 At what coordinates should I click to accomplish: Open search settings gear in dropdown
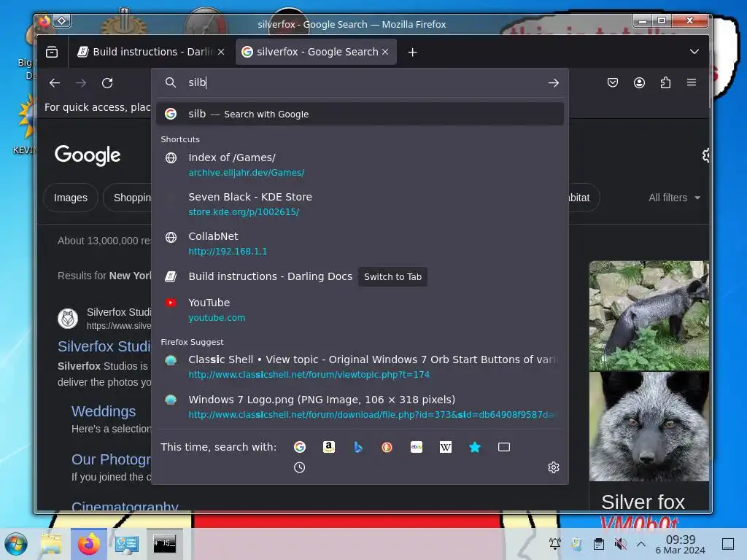(553, 467)
